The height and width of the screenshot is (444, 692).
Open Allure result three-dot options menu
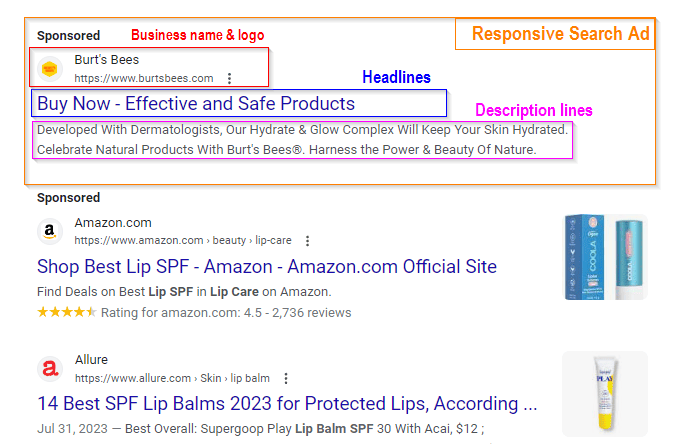[286, 378]
